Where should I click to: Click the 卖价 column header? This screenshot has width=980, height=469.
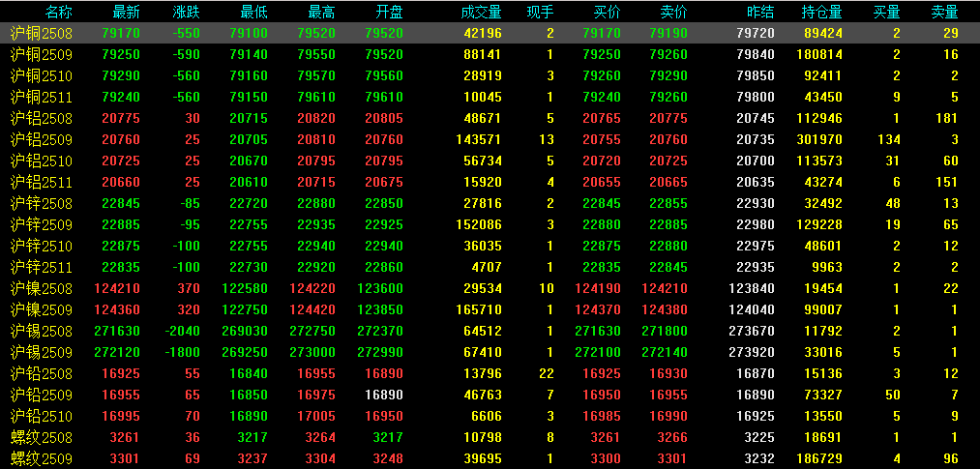pos(673,12)
